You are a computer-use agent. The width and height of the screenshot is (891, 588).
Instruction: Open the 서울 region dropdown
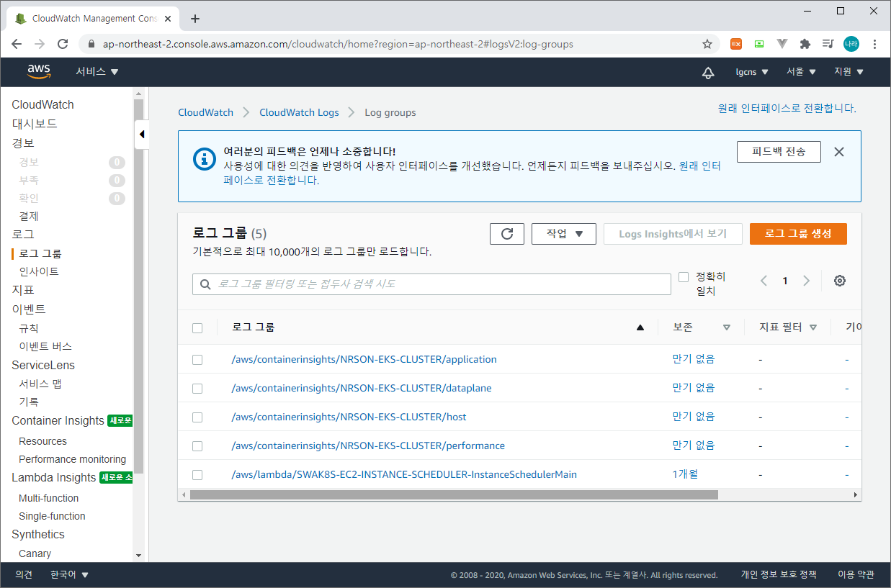pos(801,72)
